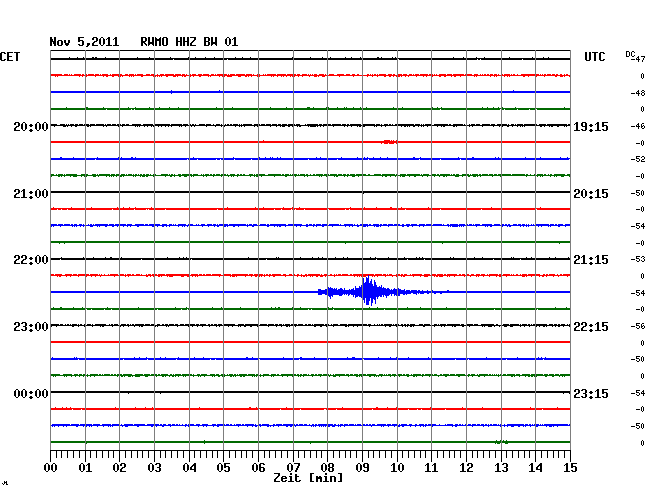The image size is (650, 494).
Task: Select the 23:15 UTC time label
Action: tap(591, 393)
